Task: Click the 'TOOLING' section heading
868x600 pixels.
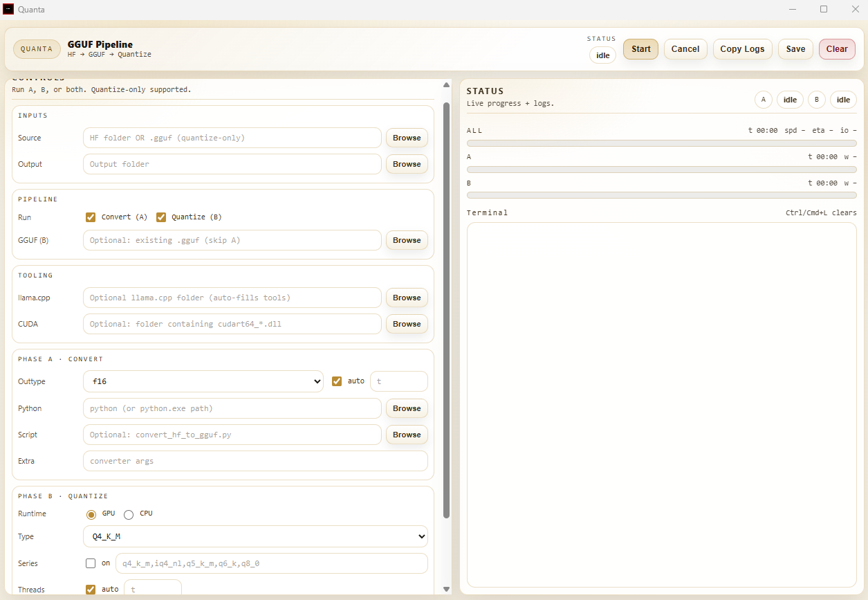Action: click(35, 275)
